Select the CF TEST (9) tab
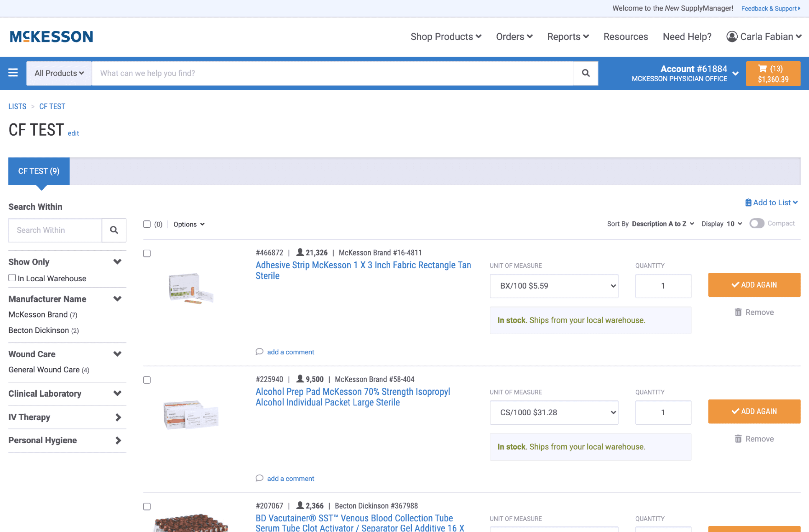The height and width of the screenshot is (532, 809). click(39, 171)
